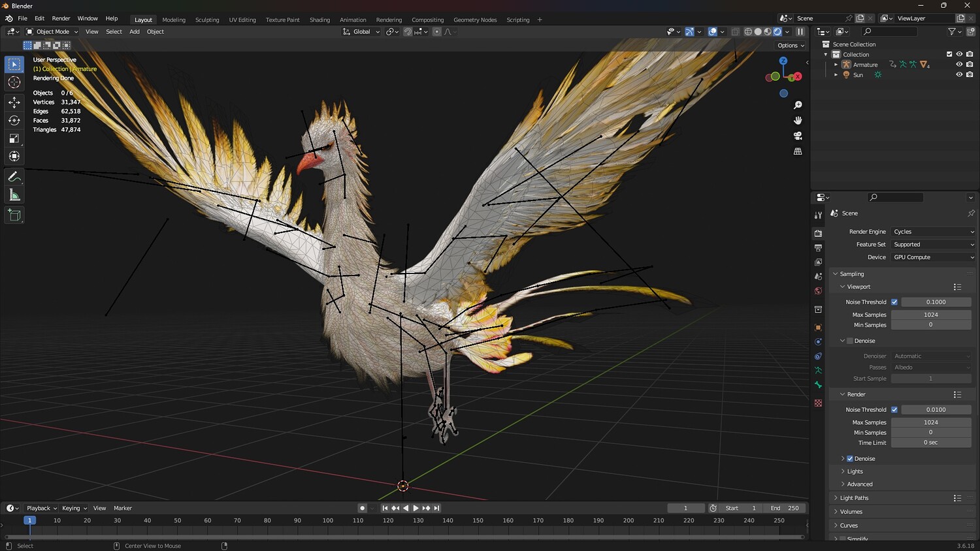Open the Bone properties tab
Image resolution: width=980 pixels, height=551 pixels.
pyautogui.click(x=818, y=385)
